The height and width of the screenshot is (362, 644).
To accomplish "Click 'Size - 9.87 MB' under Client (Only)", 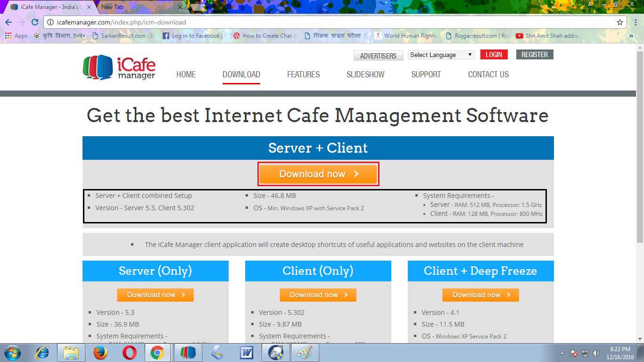I will click(x=280, y=324).
